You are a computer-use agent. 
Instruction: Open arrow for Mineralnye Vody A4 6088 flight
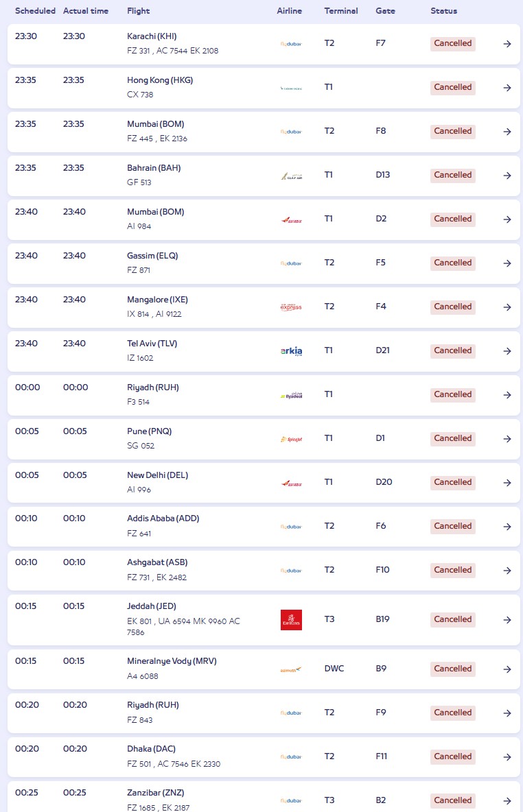click(x=507, y=669)
